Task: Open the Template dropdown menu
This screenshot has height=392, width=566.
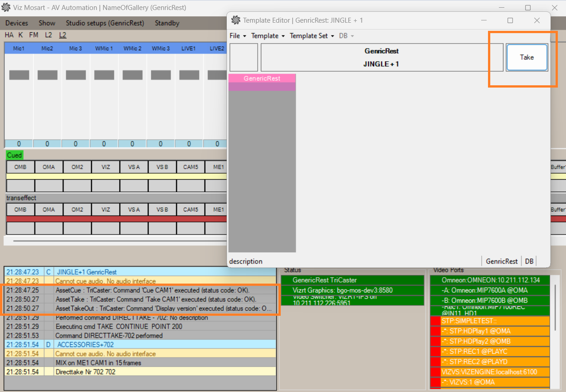Action: (x=268, y=36)
